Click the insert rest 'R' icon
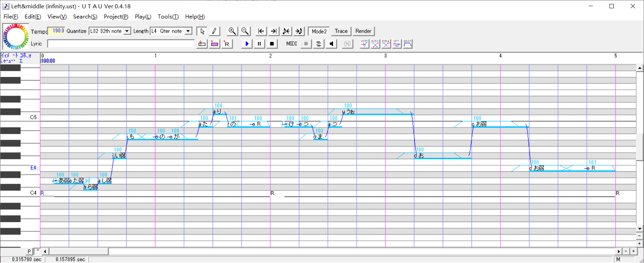Screen dimensions: 644x263 (227, 44)
